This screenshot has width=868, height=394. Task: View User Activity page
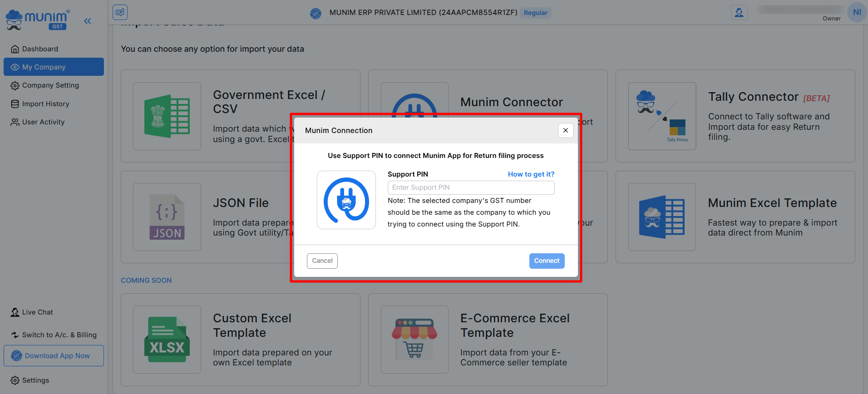tap(43, 122)
